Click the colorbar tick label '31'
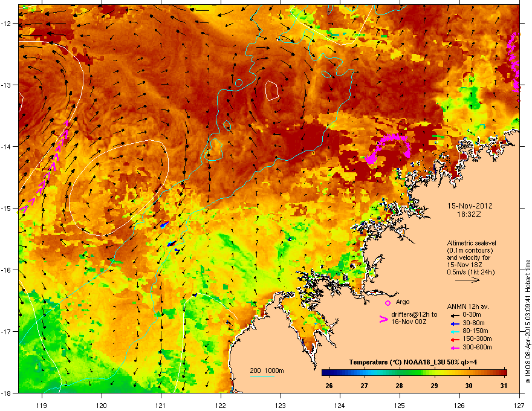Image resolution: width=532 pixels, height=411 pixels. coord(504,386)
